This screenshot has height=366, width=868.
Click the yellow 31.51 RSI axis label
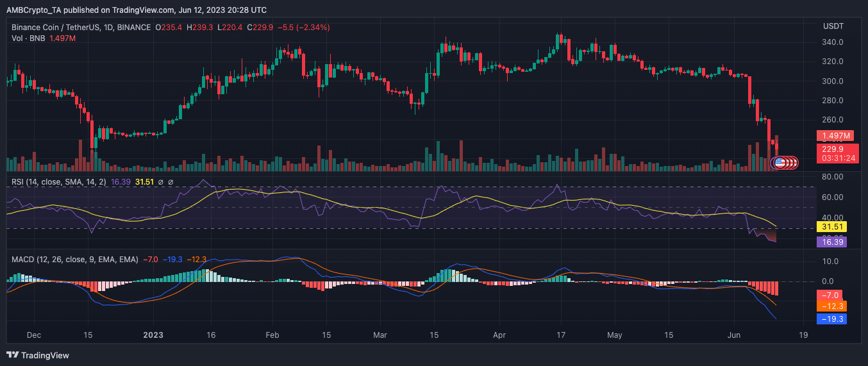pos(831,226)
